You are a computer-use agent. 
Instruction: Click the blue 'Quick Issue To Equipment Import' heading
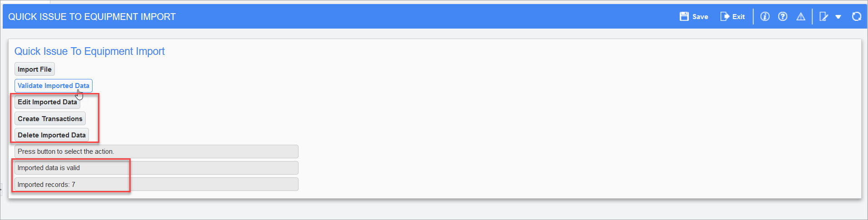pos(89,51)
